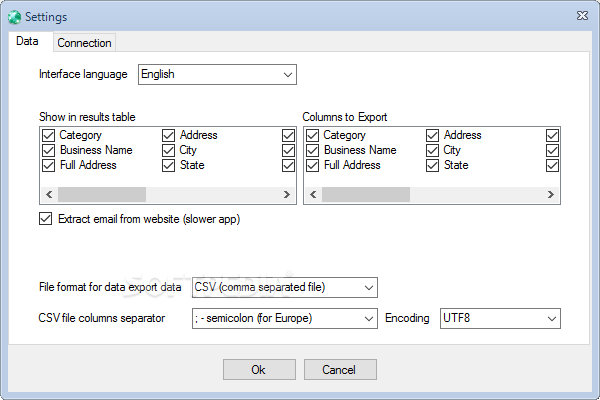Click left scroll arrow in Columns to Export
Image resolution: width=600 pixels, height=400 pixels.
click(x=312, y=195)
